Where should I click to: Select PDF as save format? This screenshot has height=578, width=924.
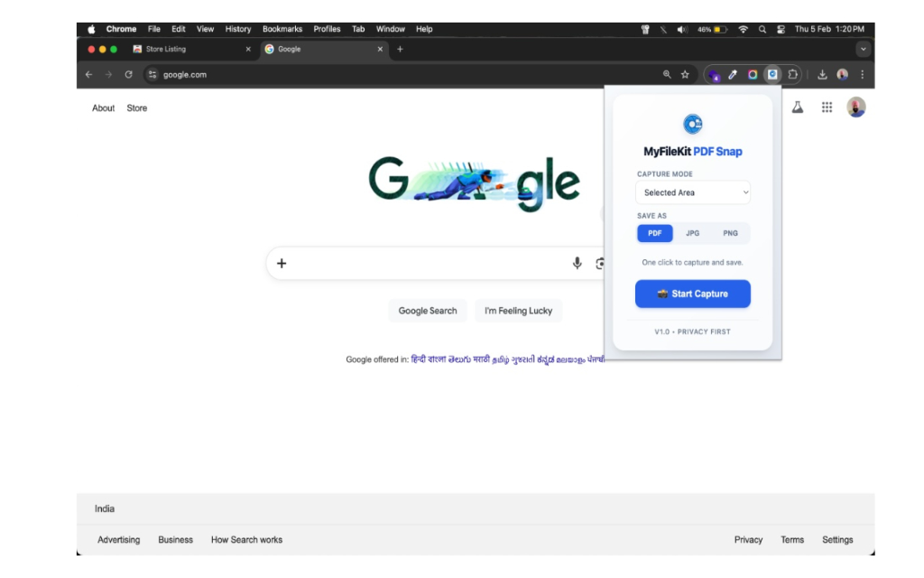pyautogui.click(x=655, y=233)
